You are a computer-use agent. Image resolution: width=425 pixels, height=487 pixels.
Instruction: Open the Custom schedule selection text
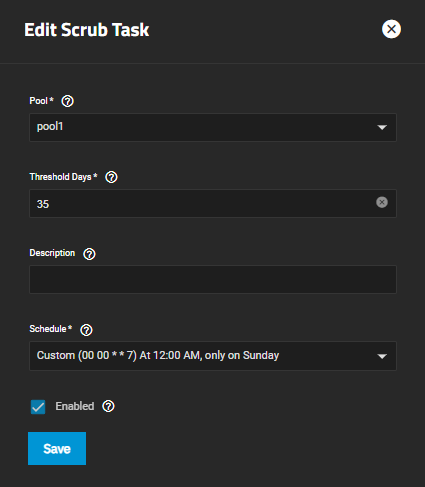[x=158, y=355]
